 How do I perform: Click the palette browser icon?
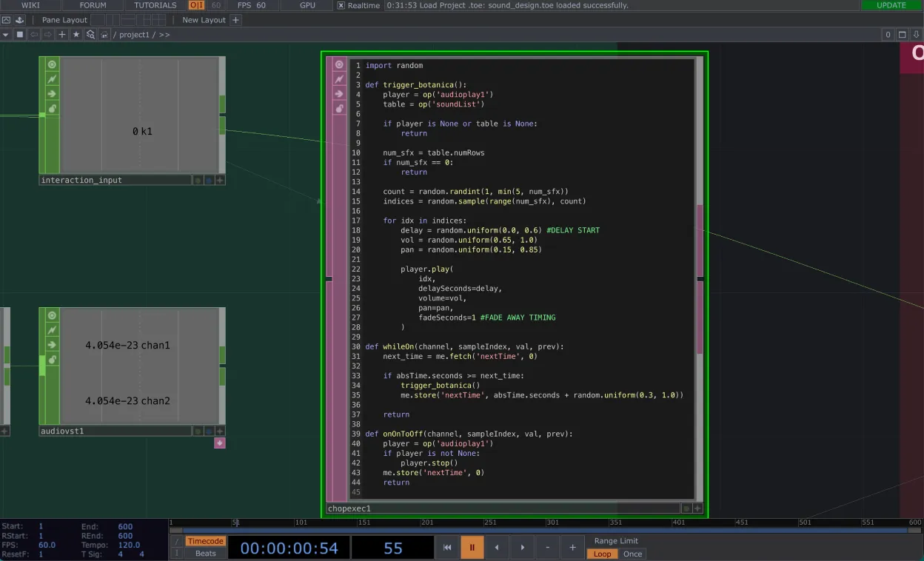pos(19,20)
